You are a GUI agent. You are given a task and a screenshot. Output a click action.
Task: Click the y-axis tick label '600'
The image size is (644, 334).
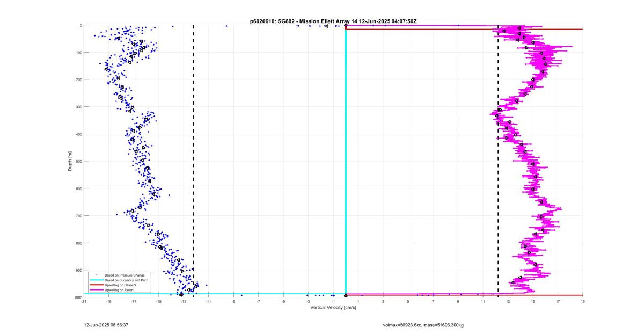click(79, 188)
